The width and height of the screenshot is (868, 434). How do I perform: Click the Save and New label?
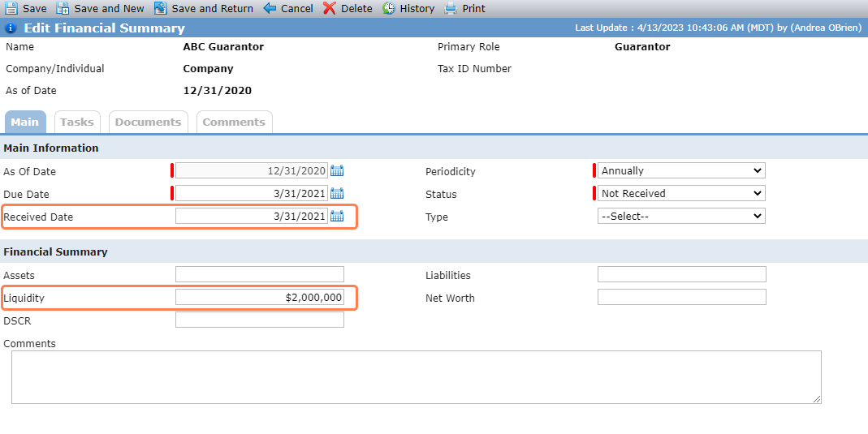109,9
